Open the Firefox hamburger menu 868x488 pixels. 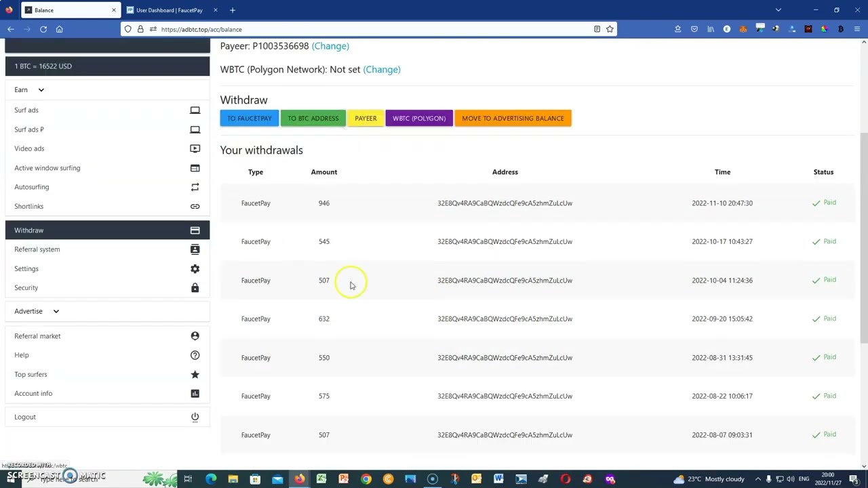tap(857, 29)
